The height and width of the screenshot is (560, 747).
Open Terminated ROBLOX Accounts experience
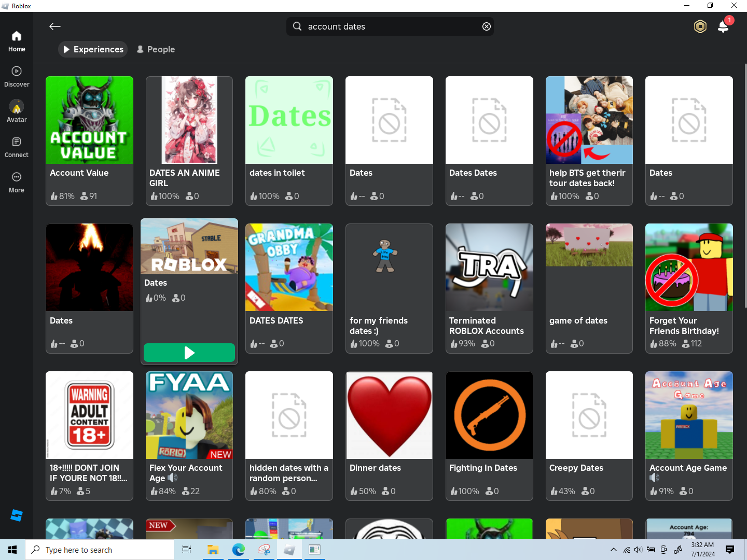489,288
